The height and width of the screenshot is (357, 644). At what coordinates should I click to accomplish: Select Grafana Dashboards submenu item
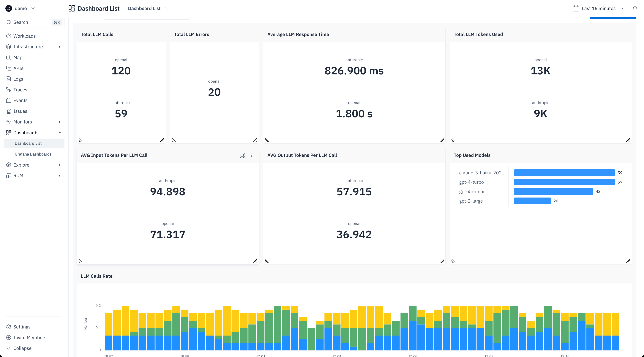pos(34,154)
